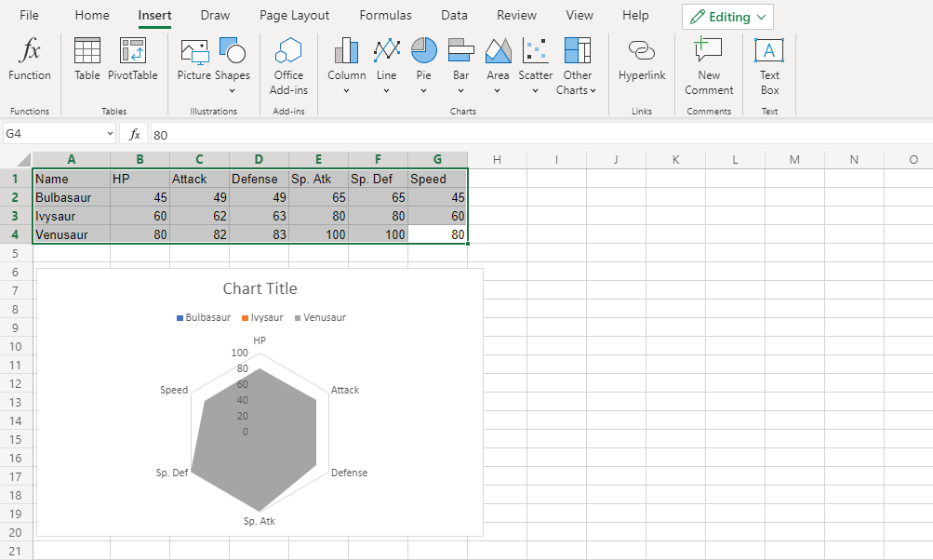Switch to the Formulas tab

385,16
